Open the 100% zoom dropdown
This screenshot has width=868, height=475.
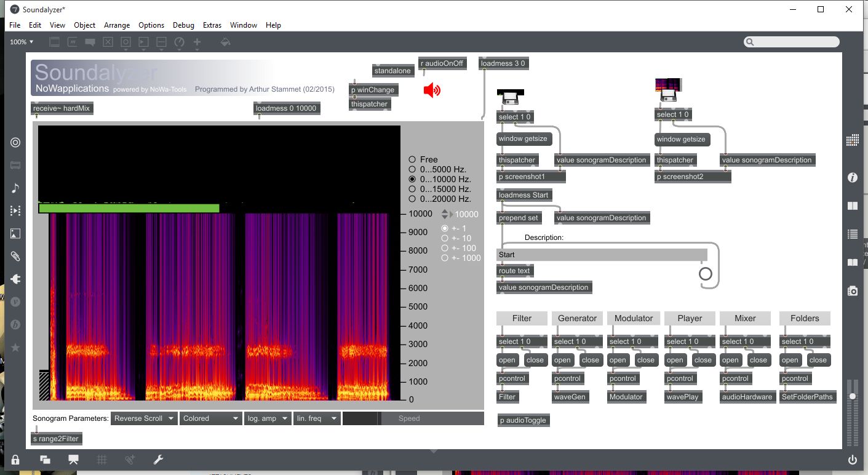point(22,42)
